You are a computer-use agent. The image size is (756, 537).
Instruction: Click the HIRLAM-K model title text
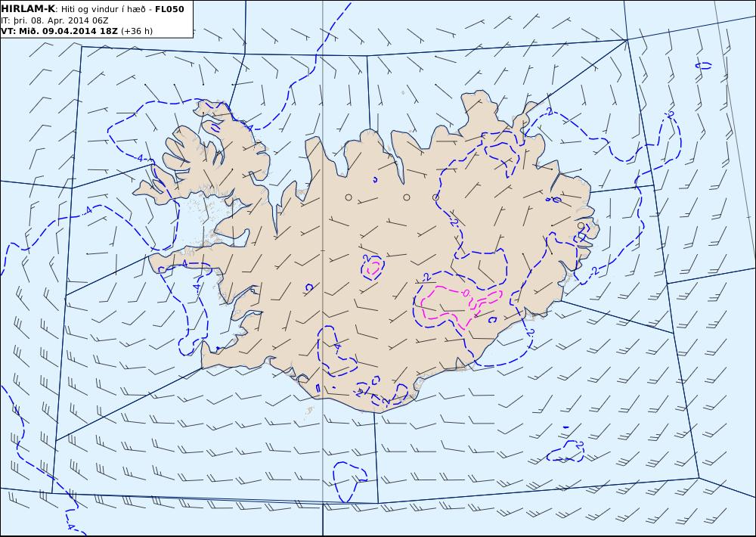tap(28, 9)
